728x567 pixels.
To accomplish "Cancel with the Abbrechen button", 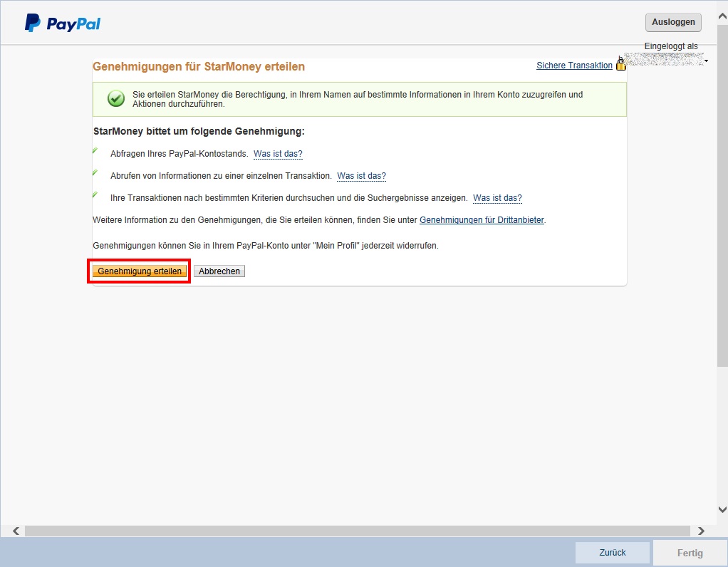I will pyautogui.click(x=219, y=271).
